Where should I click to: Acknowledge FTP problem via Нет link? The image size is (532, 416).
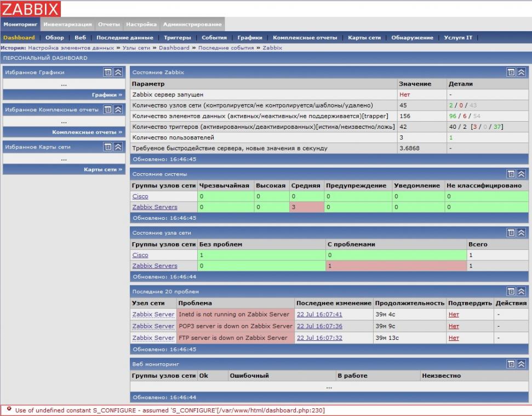point(454,338)
